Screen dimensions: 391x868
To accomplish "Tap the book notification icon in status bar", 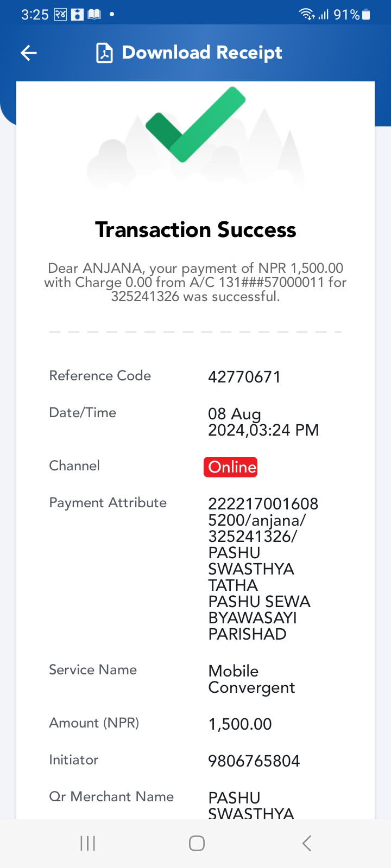I will pos(94,15).
